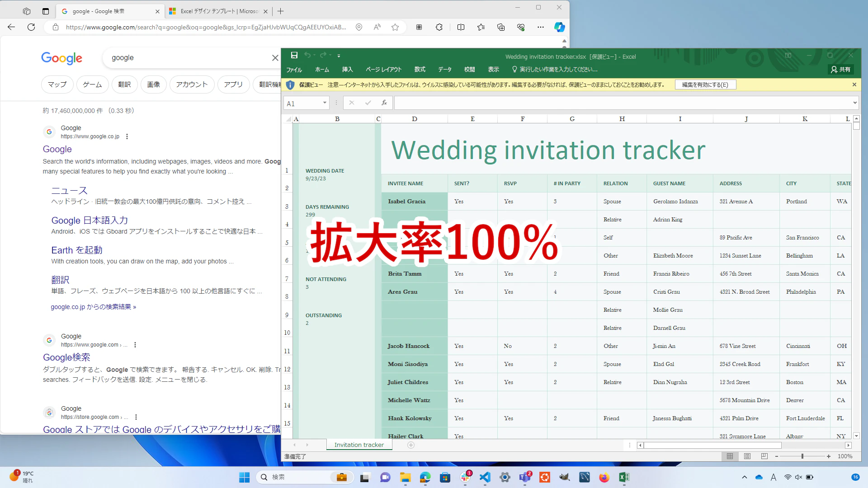Open the Earth を起動 link
This screenshot has width=868, height=488.
[x=77, y=250]
